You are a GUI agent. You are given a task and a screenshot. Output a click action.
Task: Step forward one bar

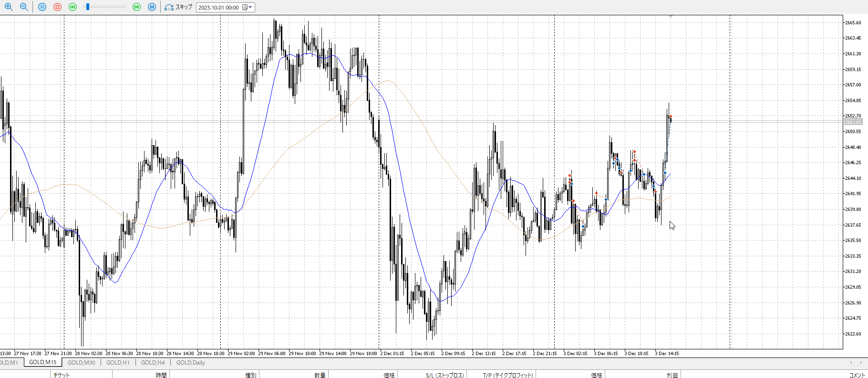[152, 7]
